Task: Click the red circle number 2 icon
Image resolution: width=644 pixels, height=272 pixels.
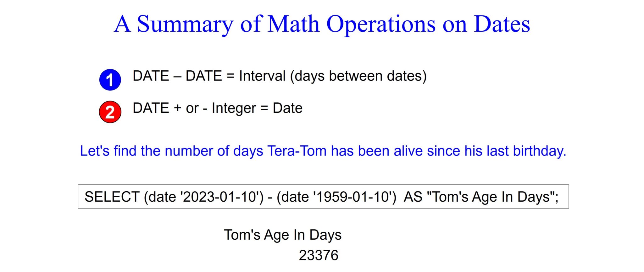Action: (x=110, y=112)
